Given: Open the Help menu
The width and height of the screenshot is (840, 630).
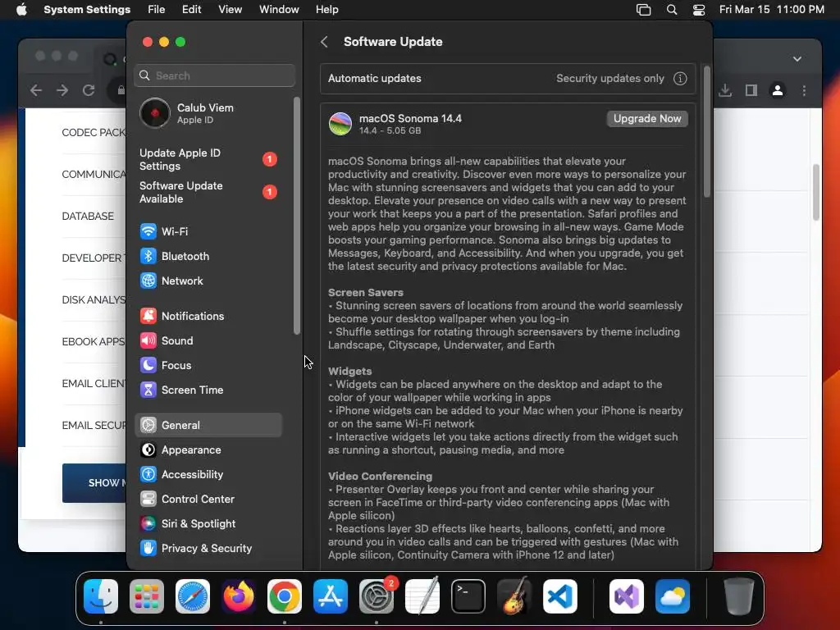Looking at the screenshot, I should 326,10.
